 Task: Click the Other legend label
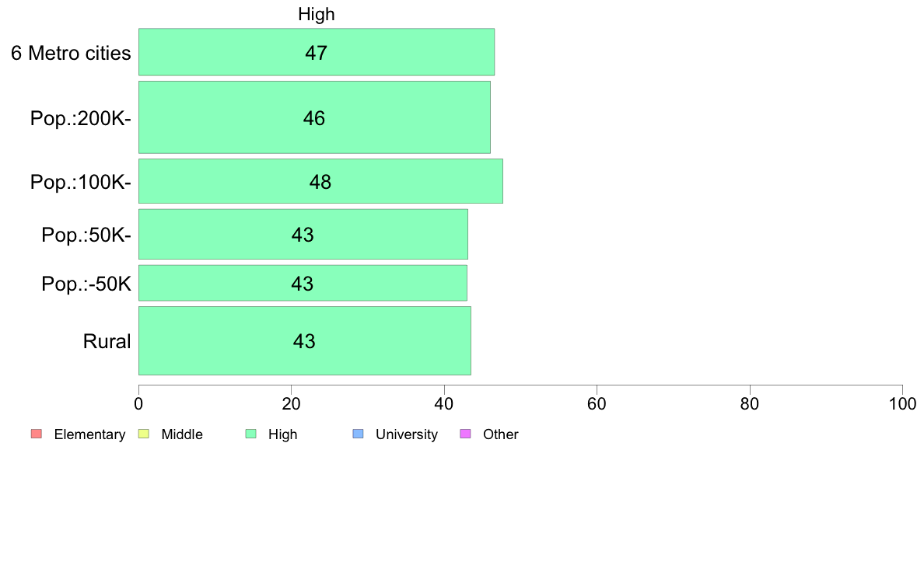pos(500,434)
